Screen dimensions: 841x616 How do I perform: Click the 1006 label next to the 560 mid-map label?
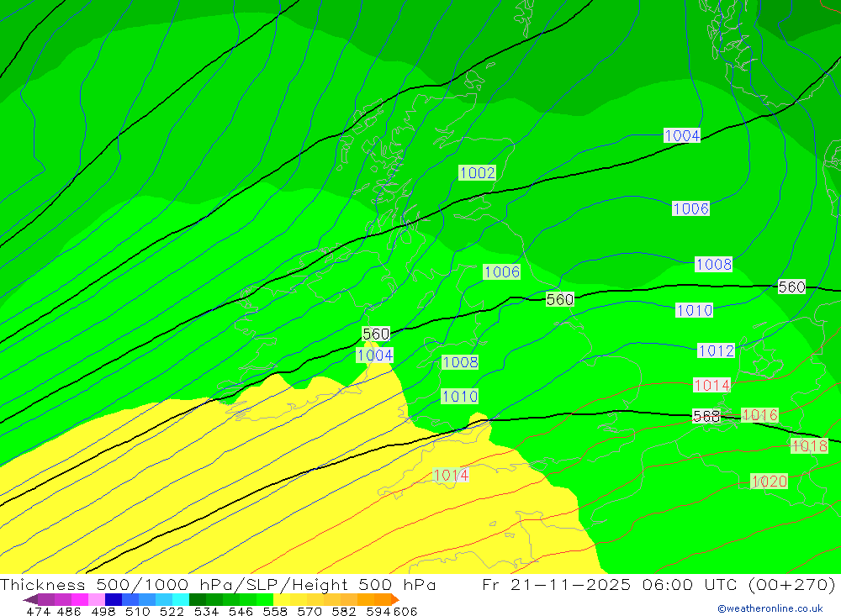tap(501, 271)
